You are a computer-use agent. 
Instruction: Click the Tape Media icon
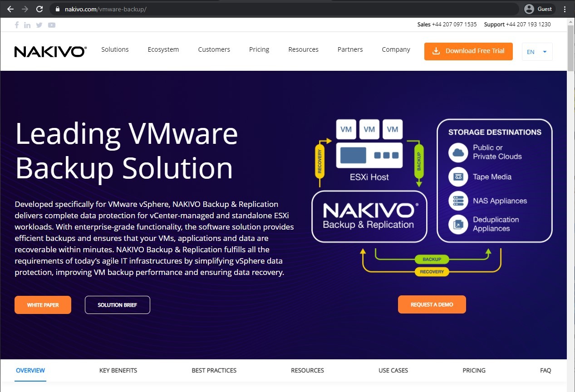[458, 177]
